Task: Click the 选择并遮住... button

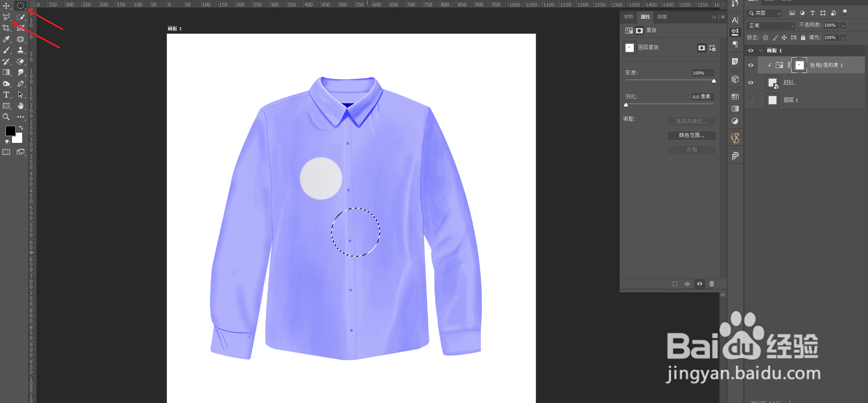Action: (691, 121)
